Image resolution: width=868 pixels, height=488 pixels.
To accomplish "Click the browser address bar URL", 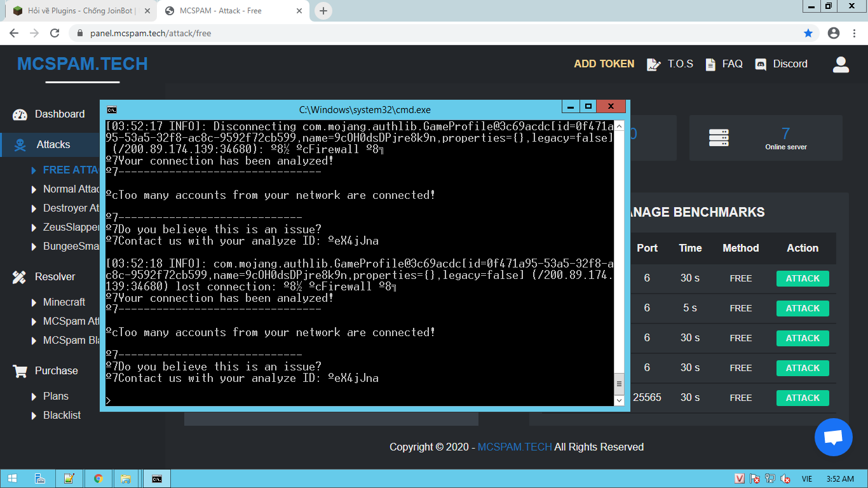I will (151, 33).
